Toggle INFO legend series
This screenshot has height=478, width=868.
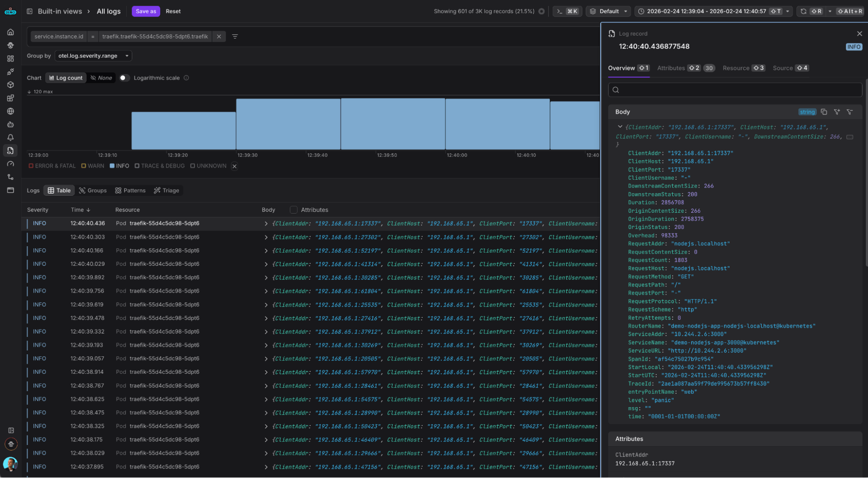pos(119,166)
